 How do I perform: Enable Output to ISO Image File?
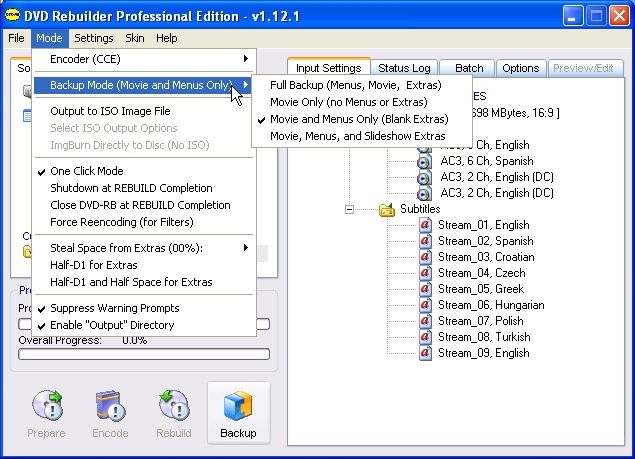pos(144,111)
